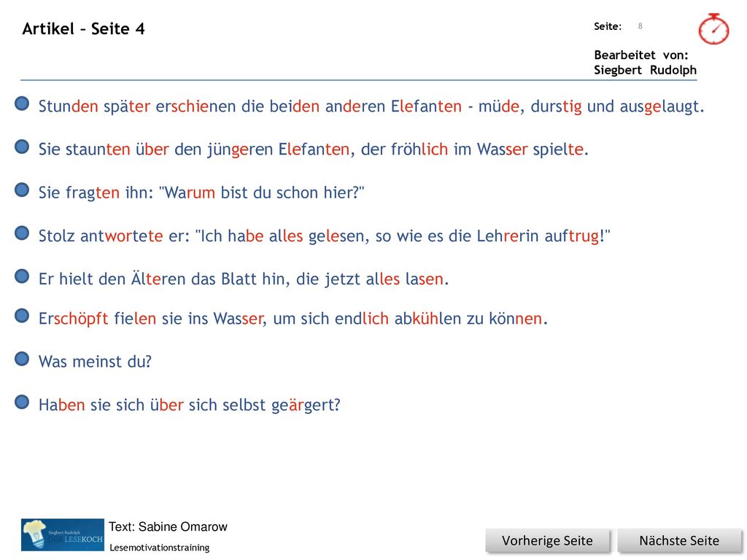
Task: Click bullet beside 'Haben sie sich über'
Action: [22, 402]
